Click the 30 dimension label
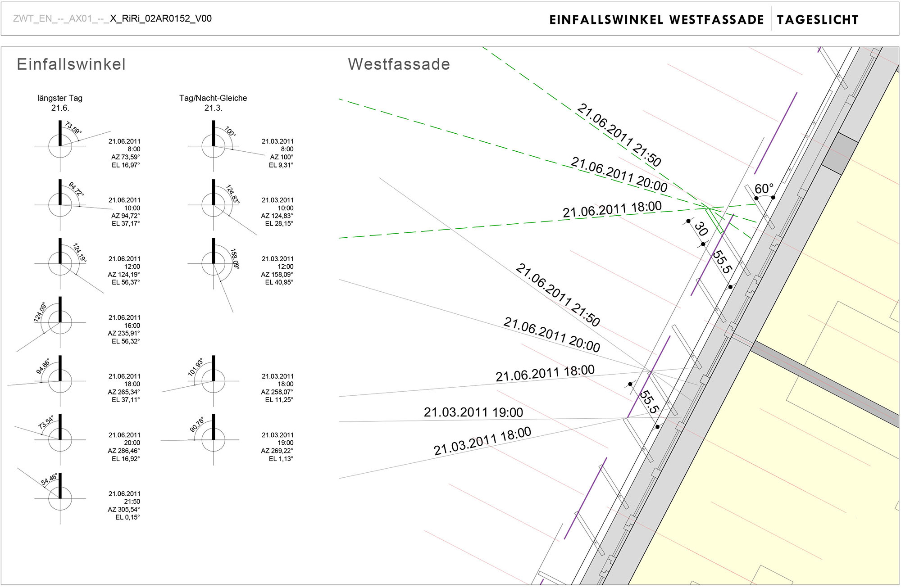Image resolution: width=901 pixels, height=588 pixels. [701, 229]
